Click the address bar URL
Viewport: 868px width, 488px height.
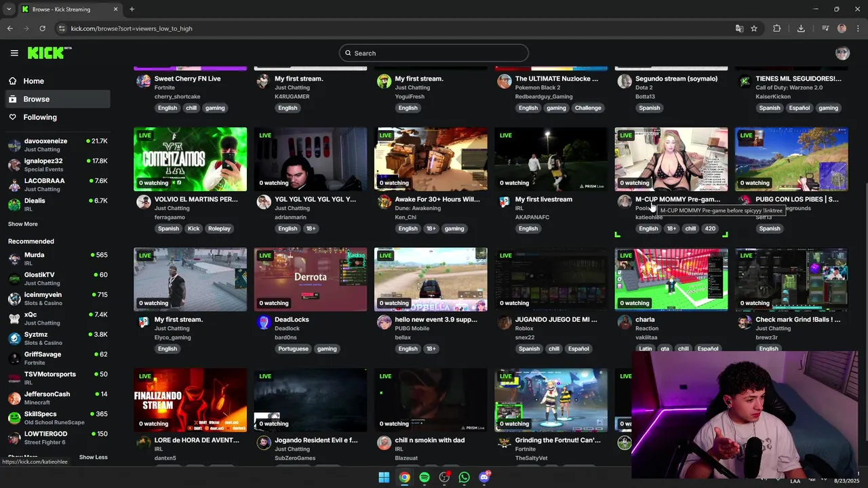(x=132, y=28)
